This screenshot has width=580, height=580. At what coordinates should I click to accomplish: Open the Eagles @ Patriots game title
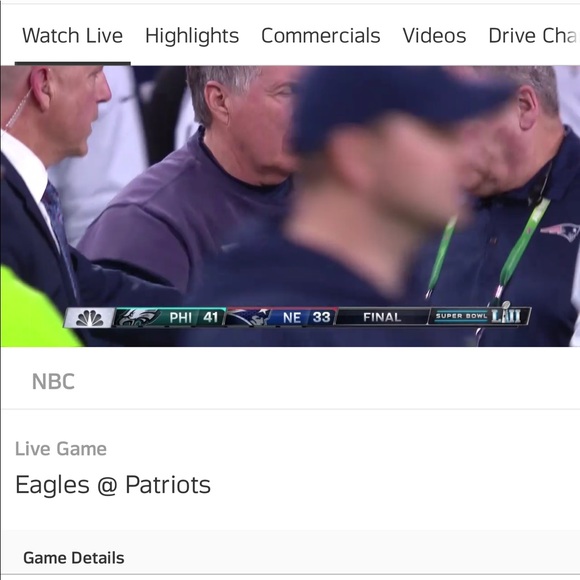tap(113, 485)
